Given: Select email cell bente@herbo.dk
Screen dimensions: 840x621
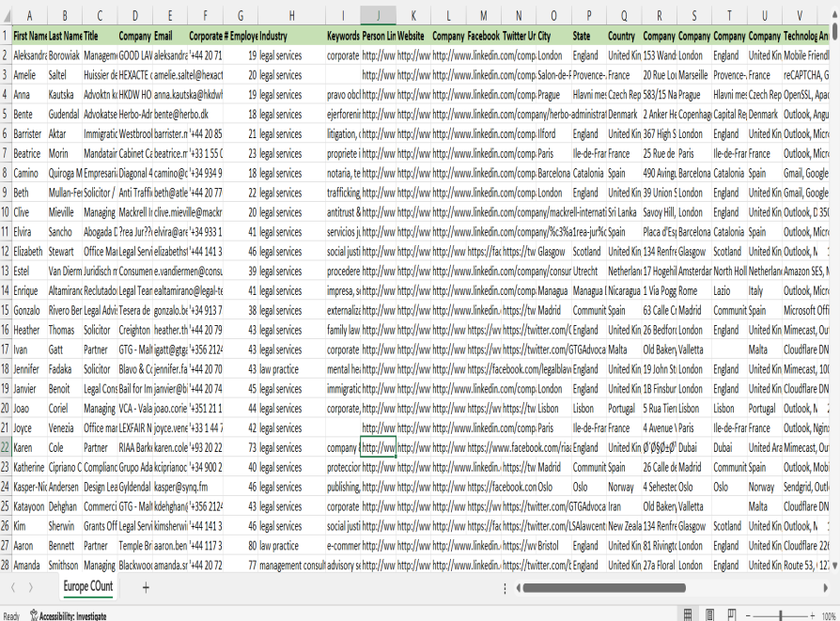Looking at the screenshot, I should (x=170, y=114).
